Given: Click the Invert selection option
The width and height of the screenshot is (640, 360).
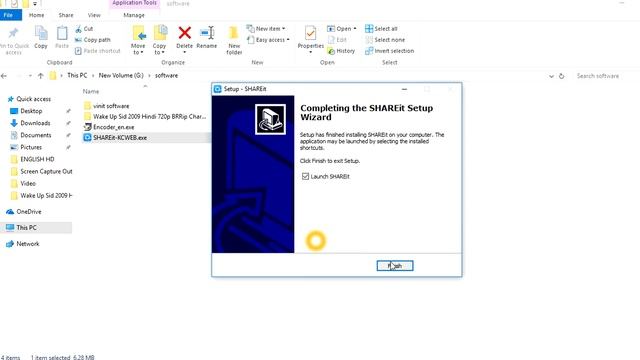Looking at the screenshot, I should [x=389, y=51].
